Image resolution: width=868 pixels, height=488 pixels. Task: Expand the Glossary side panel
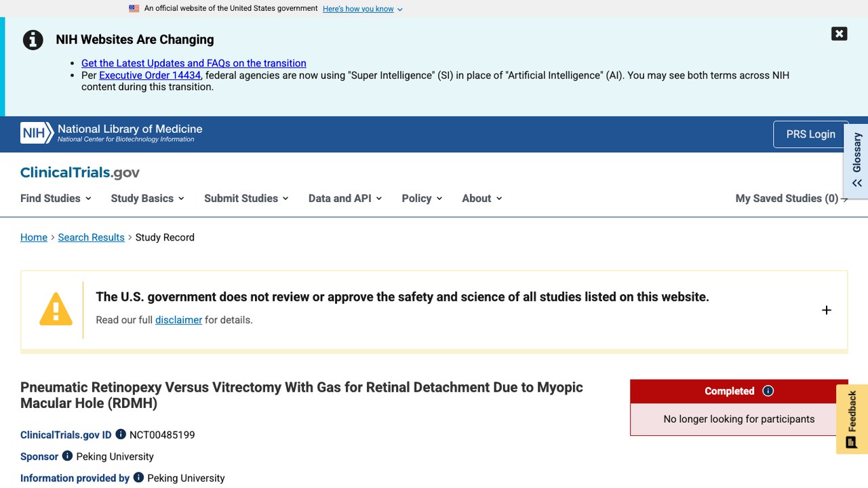pyautogui.click(x=856, y=161)
